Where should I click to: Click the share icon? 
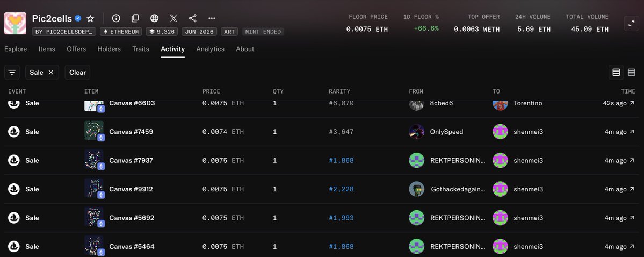pos(193,18)
